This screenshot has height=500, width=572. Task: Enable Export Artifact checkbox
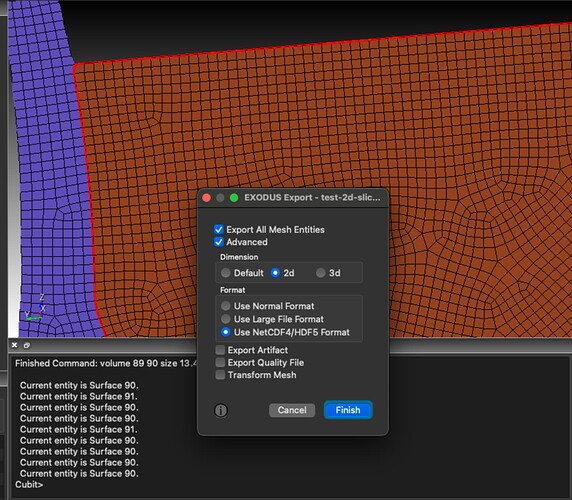220,350
